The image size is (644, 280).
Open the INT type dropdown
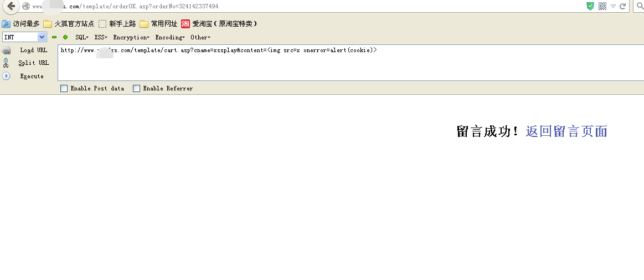[x=25, y=37]
